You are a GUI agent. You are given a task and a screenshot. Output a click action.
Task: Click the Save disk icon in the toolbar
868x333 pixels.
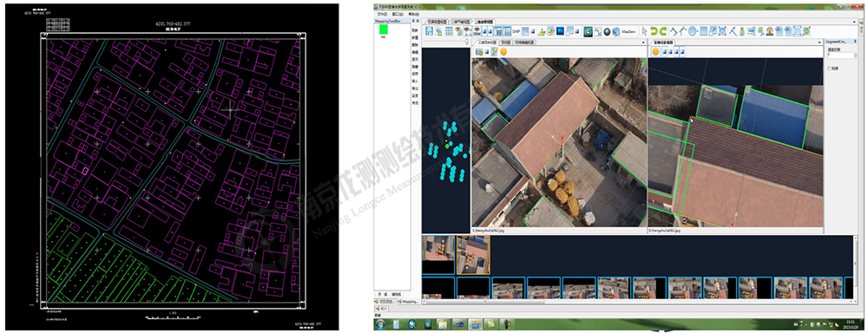pyautogui.click(x=429, y=31)
